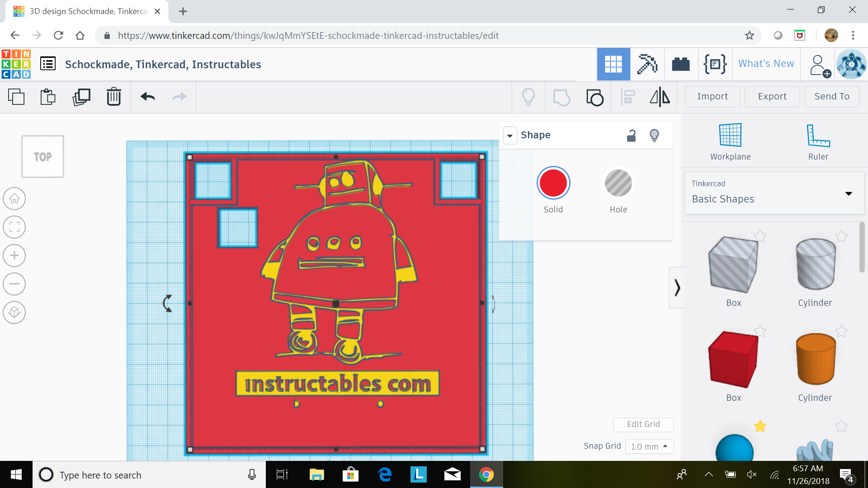Pick the red Box shape
Viewport: 868px width, 488px height.
click(733, 359)
